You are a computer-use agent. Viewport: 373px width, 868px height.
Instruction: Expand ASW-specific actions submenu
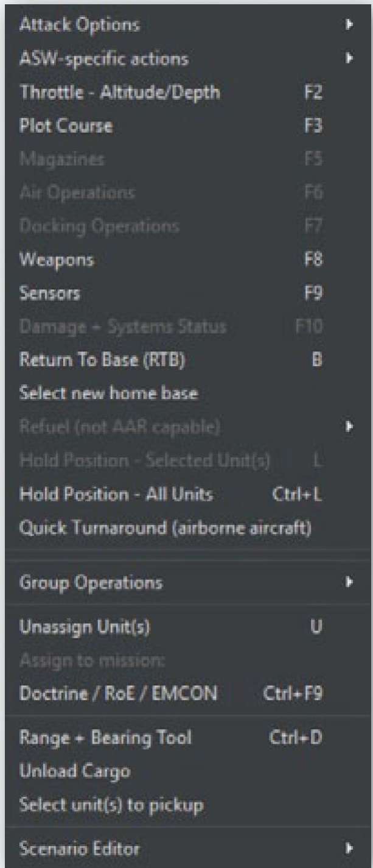pos(104,59)
